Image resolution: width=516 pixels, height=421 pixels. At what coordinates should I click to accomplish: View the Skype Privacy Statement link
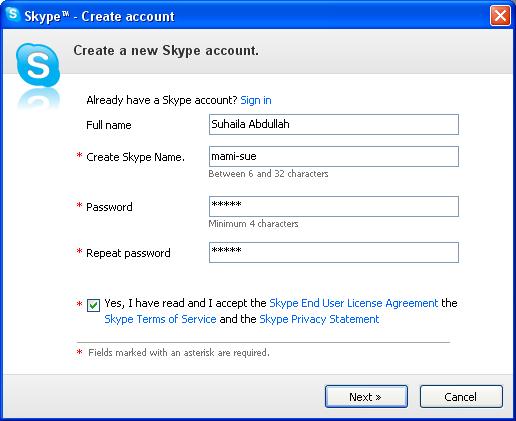coord(319,319)
